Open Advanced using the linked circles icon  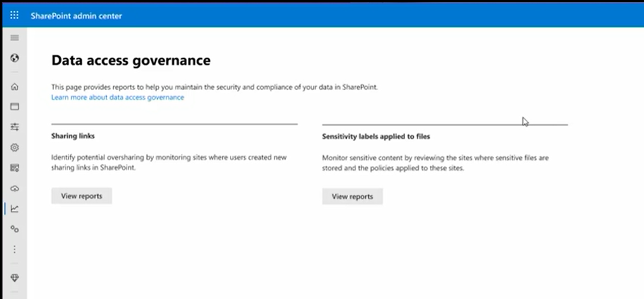point(14,229)
